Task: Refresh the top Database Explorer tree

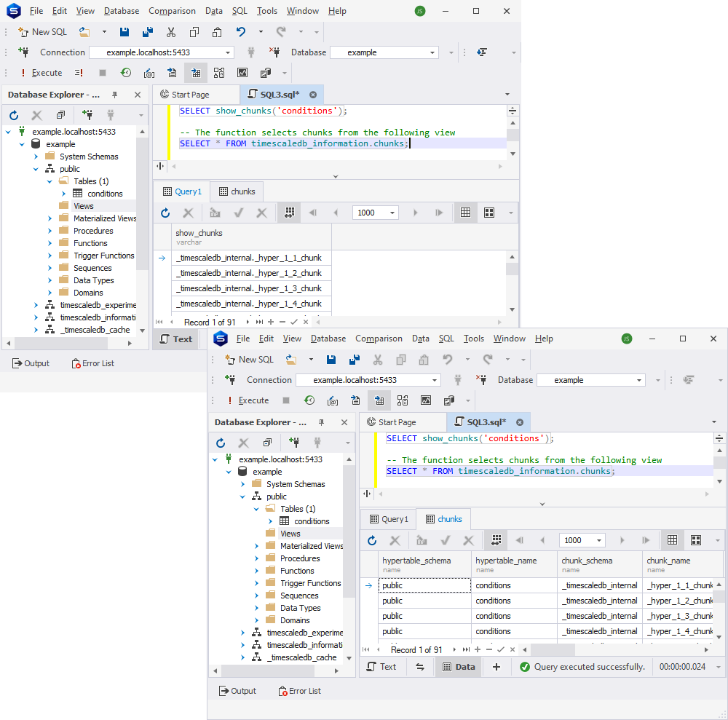Action: point(14,115)
